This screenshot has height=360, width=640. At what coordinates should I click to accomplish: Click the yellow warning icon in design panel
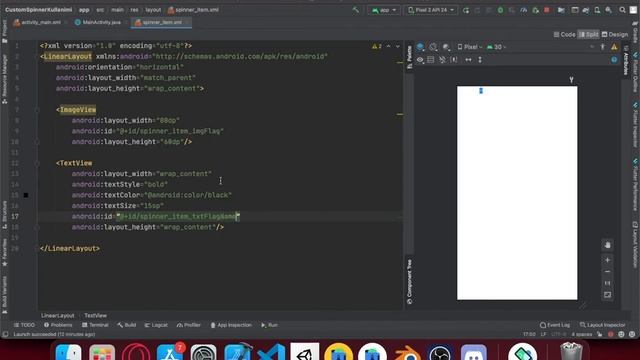[614, 47]
